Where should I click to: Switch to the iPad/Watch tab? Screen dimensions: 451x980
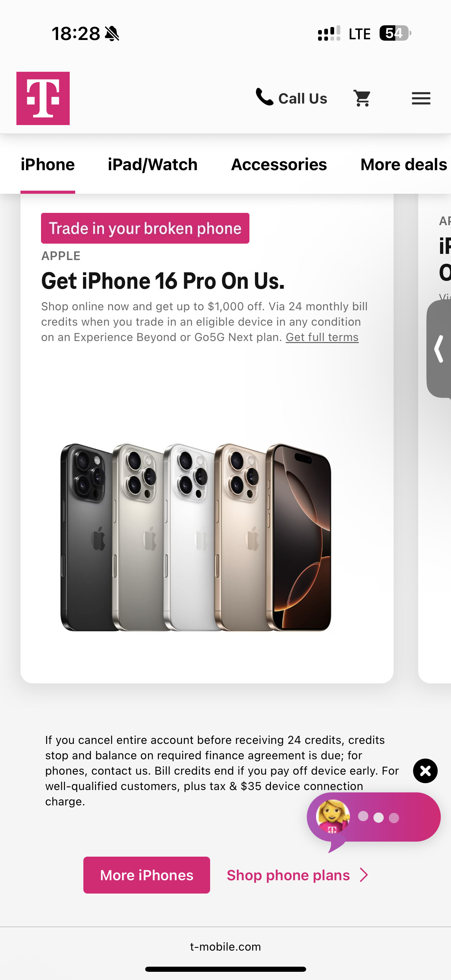(152, 164)
